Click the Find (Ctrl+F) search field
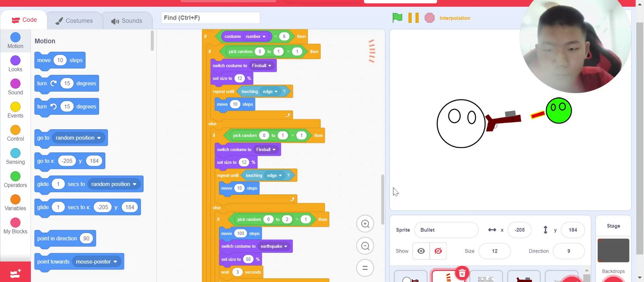This screenshot has width=644, height=282. 210,18
